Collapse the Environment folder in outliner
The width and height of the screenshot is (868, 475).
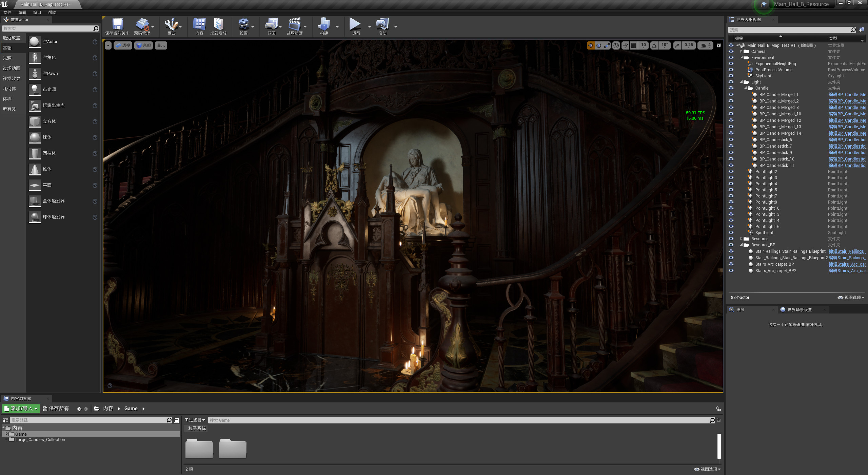(x=741, y=58)
